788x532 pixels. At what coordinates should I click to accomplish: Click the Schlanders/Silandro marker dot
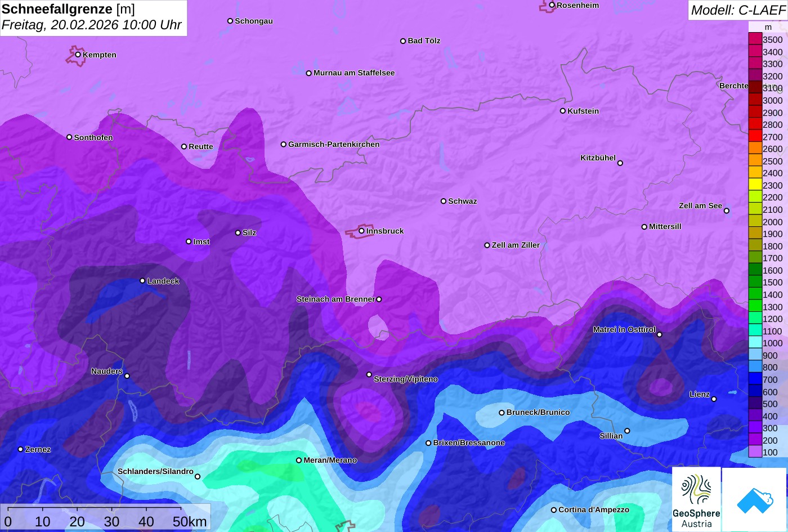tap(198, 477)
